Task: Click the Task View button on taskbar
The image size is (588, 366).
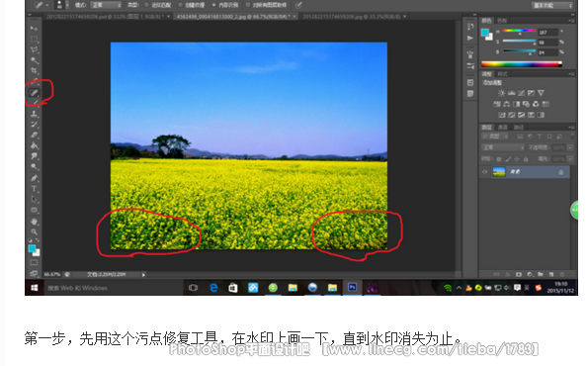Action: tap(193, 288)
